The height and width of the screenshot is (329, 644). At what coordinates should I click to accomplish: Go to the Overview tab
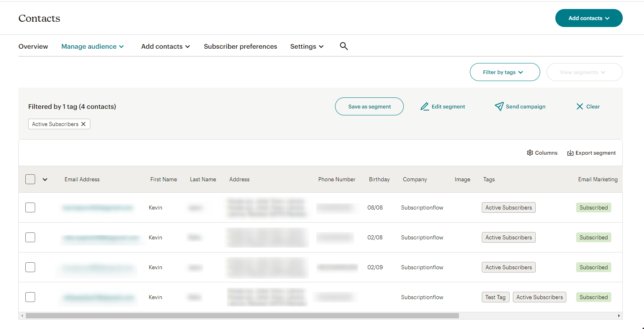click(x=33, y=46)
